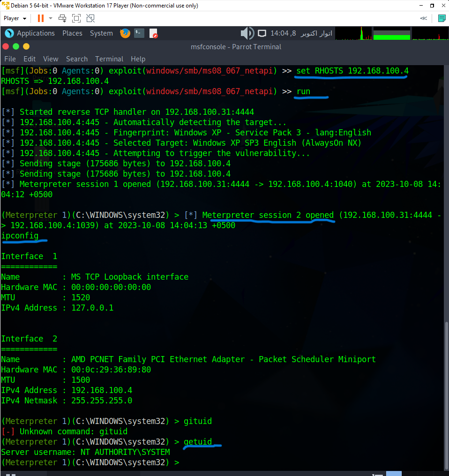Open the System menu in Parrot panel
This screenshot has height=476, width=449.
(x=101, y=33)
